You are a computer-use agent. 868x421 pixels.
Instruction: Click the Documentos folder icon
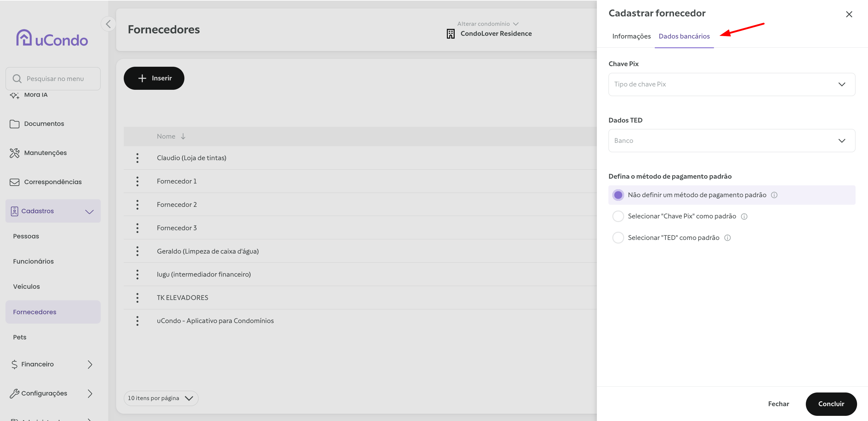click(x=15, y=124)
